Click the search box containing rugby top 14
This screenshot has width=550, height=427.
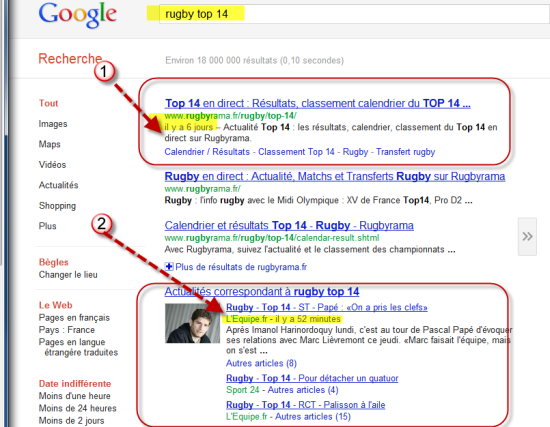pos(354,14)
